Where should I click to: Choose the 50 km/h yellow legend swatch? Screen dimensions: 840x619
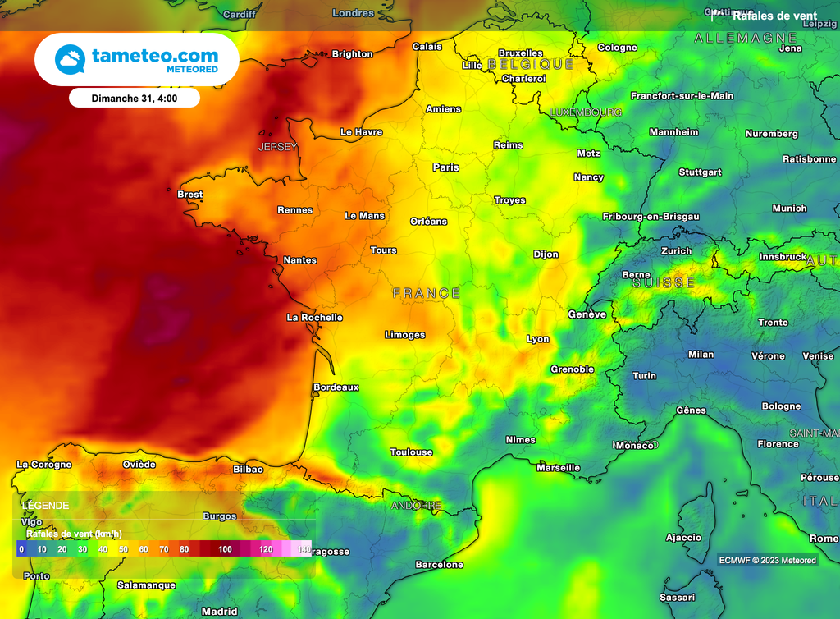[123, 548]
